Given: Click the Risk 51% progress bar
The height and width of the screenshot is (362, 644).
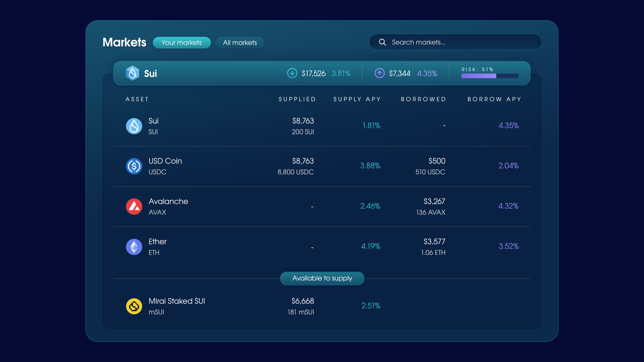Looking at the screenshot, I should [x=489, y=76].
